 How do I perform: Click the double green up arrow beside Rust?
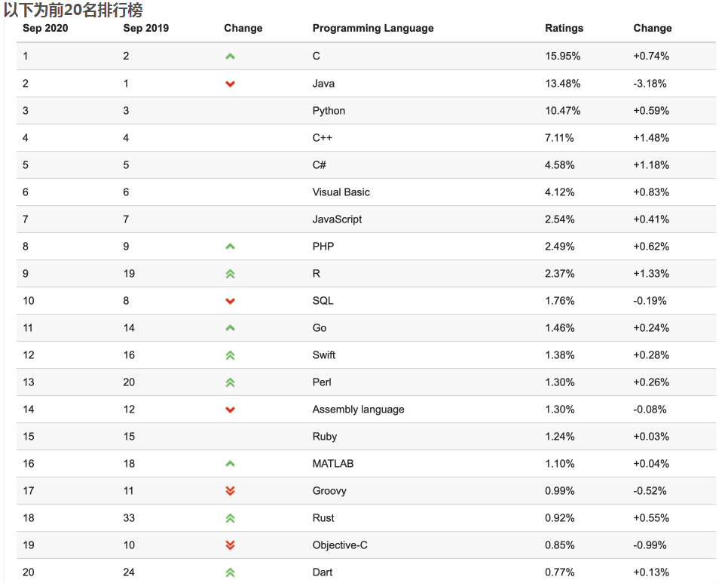click(x=230, y=518)
